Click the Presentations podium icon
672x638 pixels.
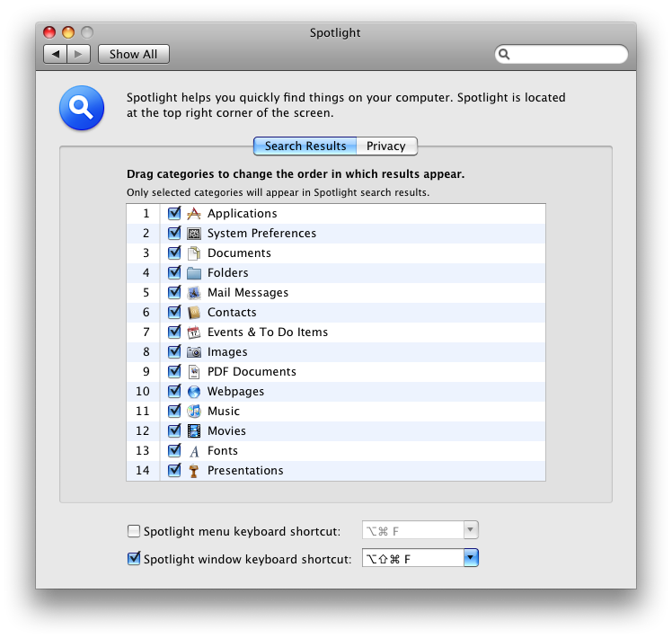coord(194,471)
